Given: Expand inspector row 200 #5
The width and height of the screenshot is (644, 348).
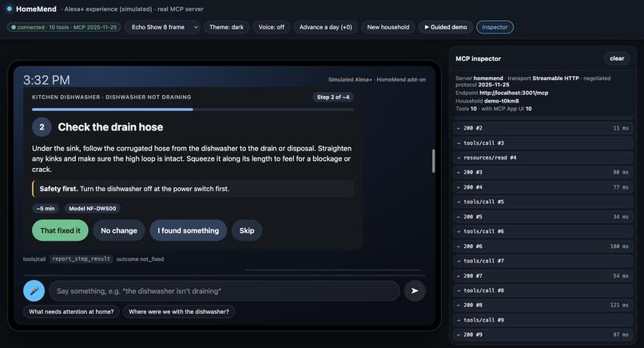Looking at the screenshot, I should click(543, 217).
